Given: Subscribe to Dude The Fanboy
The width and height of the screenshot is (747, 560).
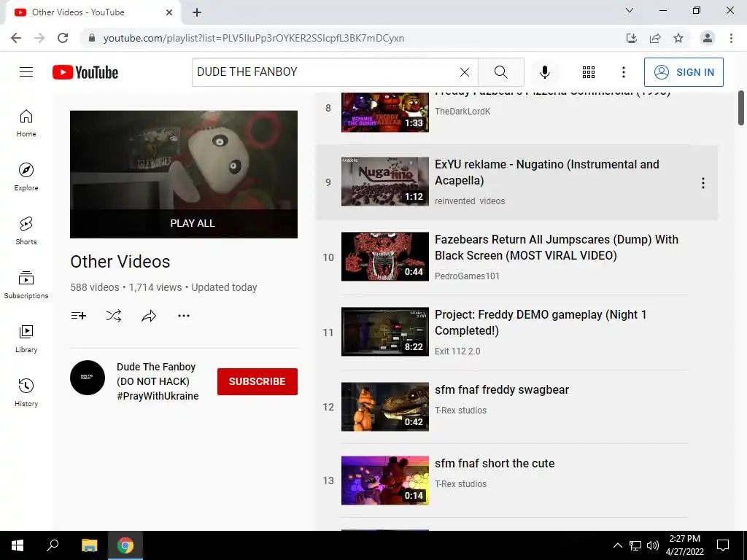Looking at the screenshot, I should pyautogui.click(x=258, y=381).
